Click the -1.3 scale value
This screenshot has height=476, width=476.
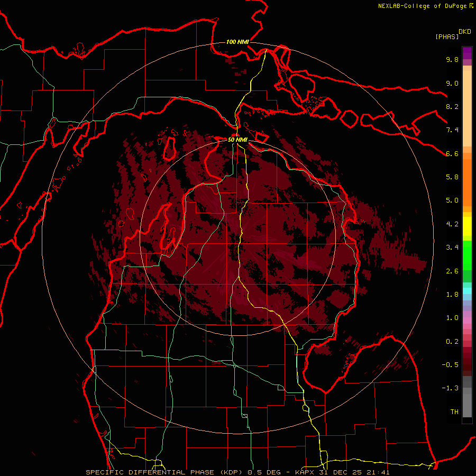(450, 388)
